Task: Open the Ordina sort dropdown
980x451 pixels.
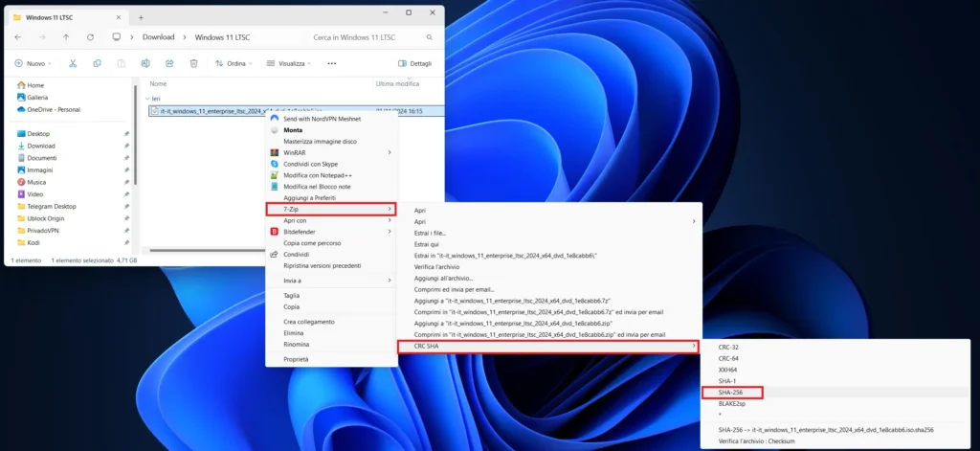Action: click(x=234, y=63)
